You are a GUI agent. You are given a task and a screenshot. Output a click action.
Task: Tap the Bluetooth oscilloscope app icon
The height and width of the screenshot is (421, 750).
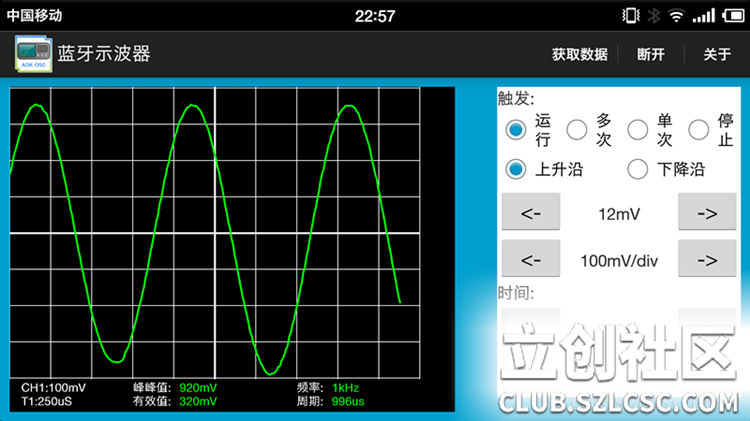click(x=33, y=54)
